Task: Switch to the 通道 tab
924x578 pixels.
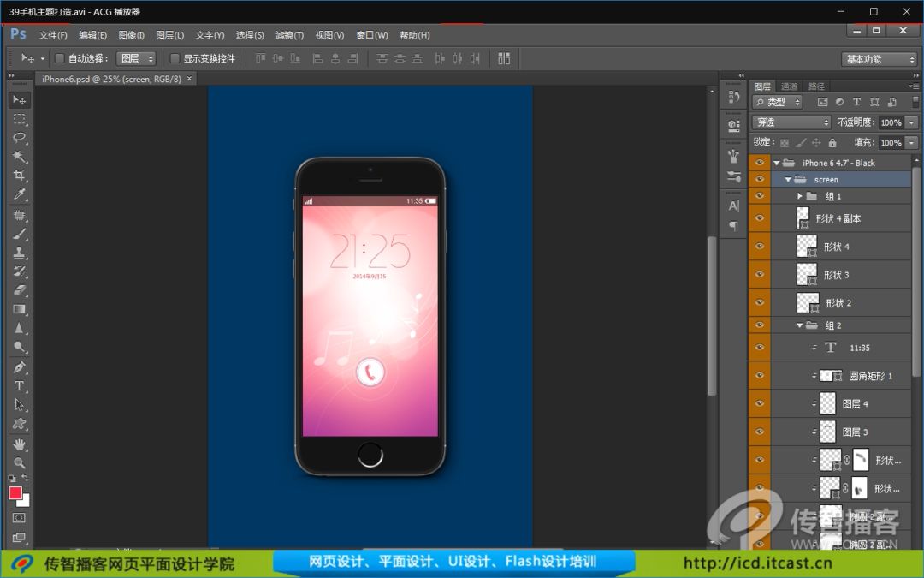Action: coord(789,86)
